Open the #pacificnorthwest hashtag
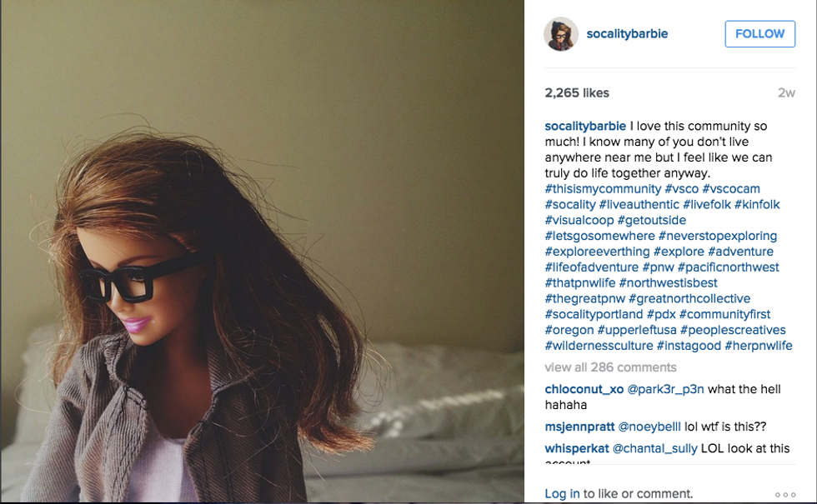 (x=728, y=267)
